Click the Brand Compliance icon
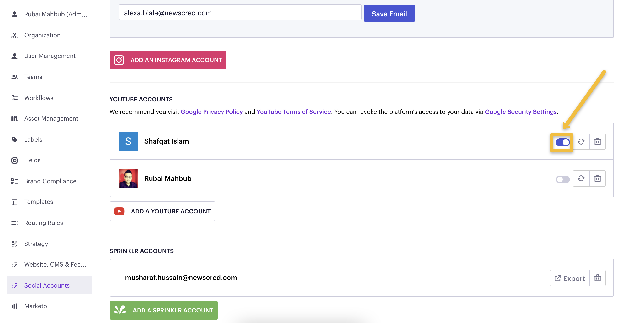 [15, 181]
